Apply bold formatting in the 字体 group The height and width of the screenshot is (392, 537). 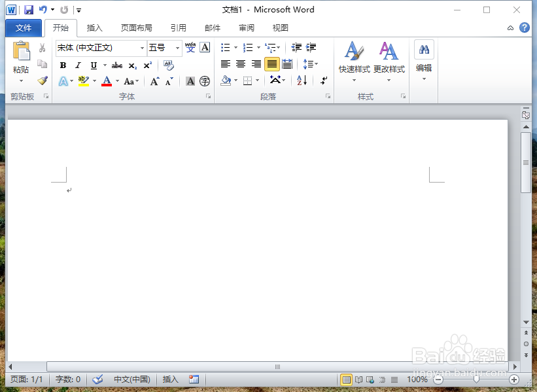(63, 65)
